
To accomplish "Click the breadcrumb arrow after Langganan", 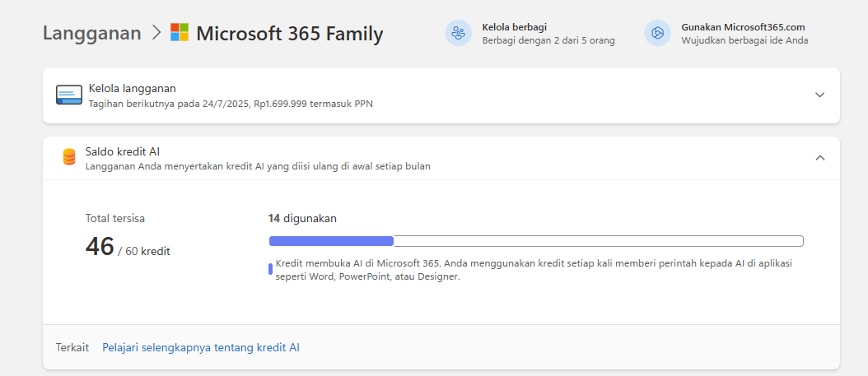I will tap(156, 34).
